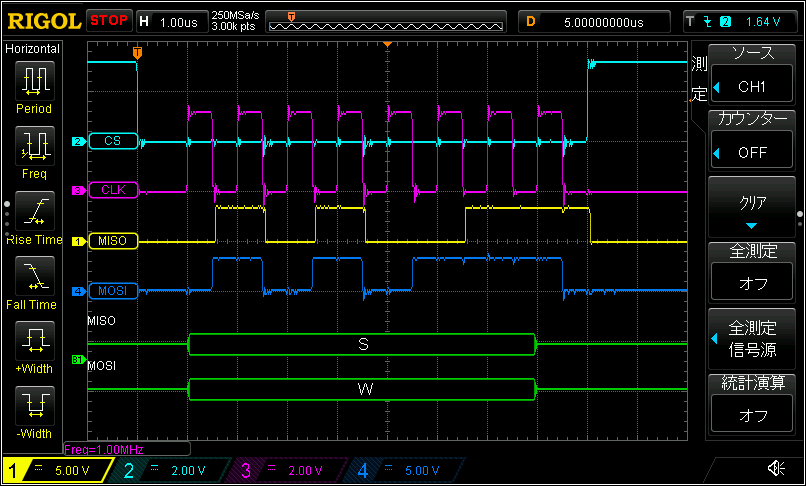Viewport: 806px width, 486px height.
Task: Click the horizontal timebase 1.00us field
Action: pos(172,22)
